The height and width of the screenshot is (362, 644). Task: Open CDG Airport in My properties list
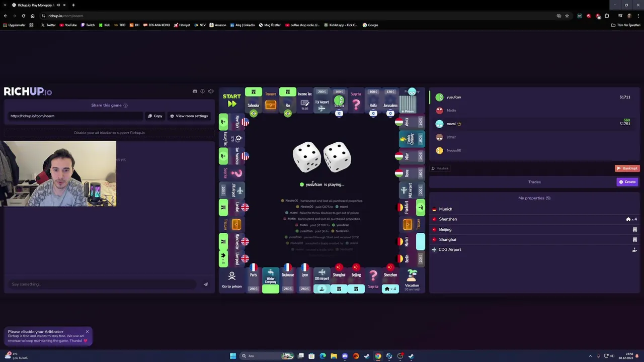pos(534,249)
